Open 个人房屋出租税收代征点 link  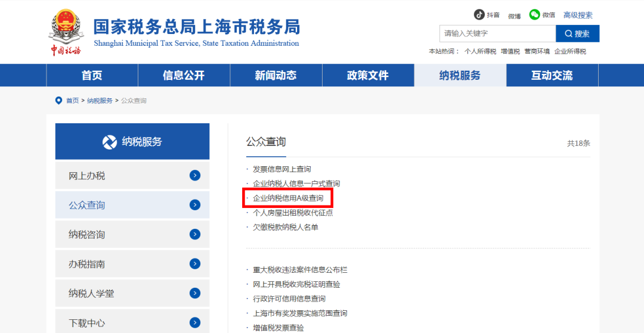[293, 213]
